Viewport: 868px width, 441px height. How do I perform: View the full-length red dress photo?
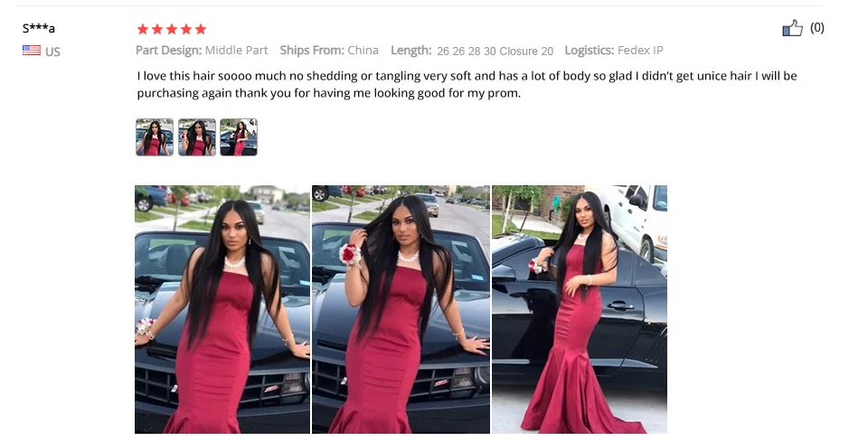[580, 309]
